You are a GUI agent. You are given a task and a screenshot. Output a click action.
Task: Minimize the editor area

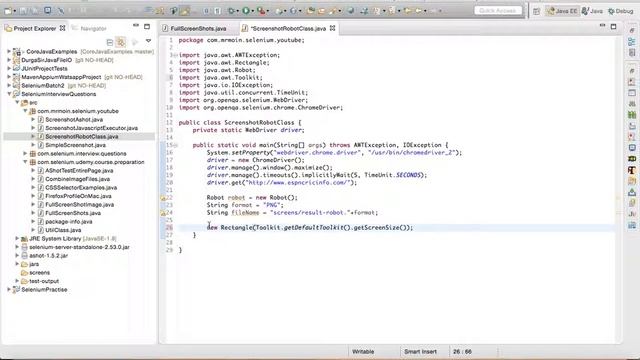[602, 26]
